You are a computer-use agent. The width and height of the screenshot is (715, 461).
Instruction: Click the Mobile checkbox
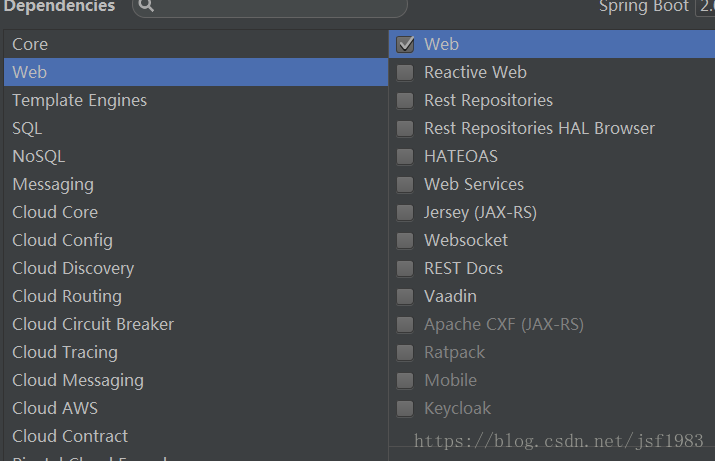point(405,380)
